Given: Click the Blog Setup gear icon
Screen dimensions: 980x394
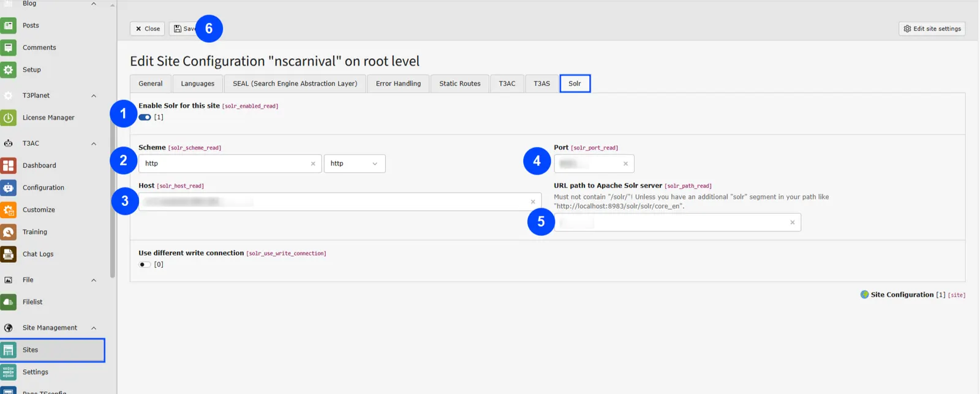Looking at the screenshot, I should pos(9,70).
